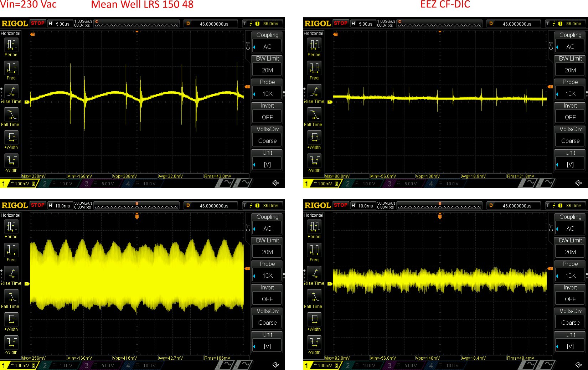Image resolution: width=588 pixels, height=370 pixels.
Task: Select Freq measurement on EEZ CF-DIC 5.00us scope
Action: pos(314,68)
